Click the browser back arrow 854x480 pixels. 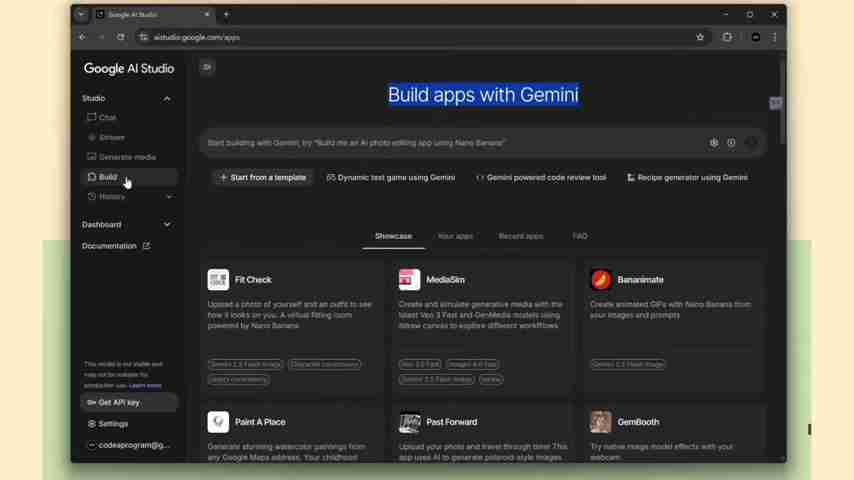(83, 37)
